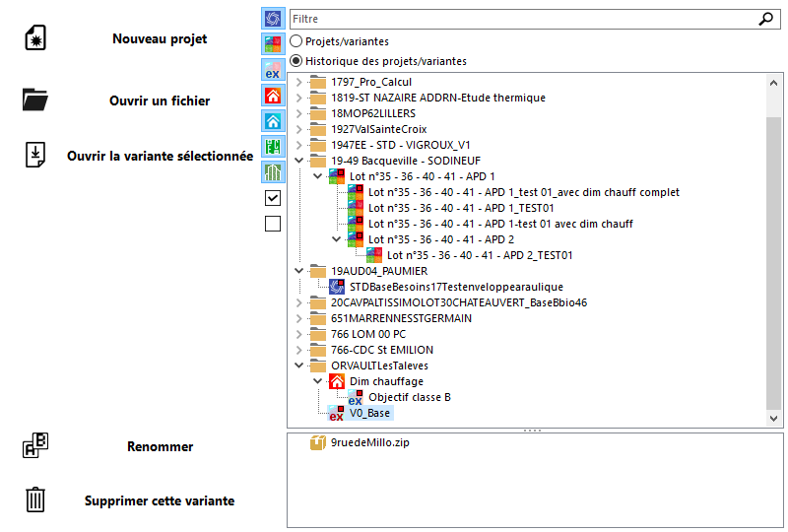Expand the 1797_Pro_Calcul folder

pyautogui.click(x=299, y=82)
